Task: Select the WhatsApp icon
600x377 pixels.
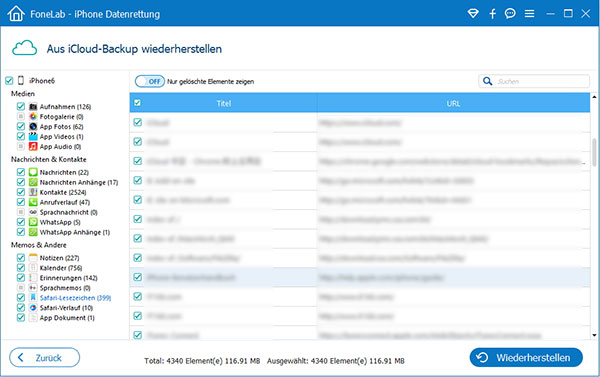Action: point(33,222)
